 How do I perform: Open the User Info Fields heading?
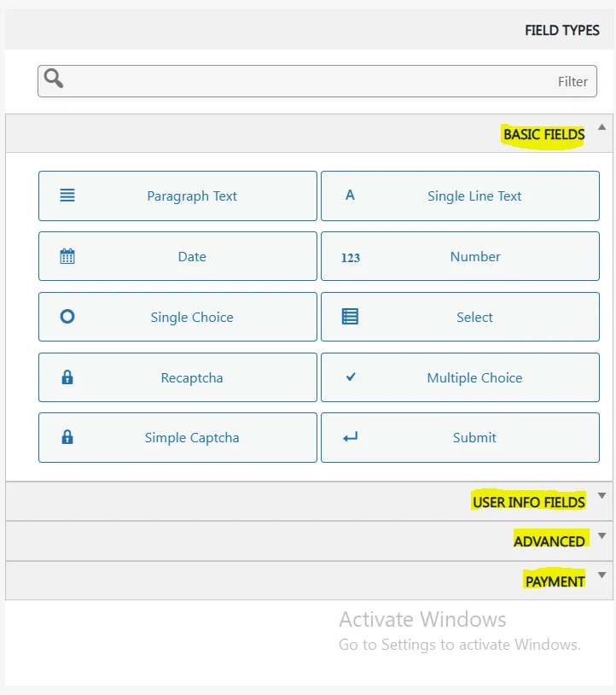point(528,502)
